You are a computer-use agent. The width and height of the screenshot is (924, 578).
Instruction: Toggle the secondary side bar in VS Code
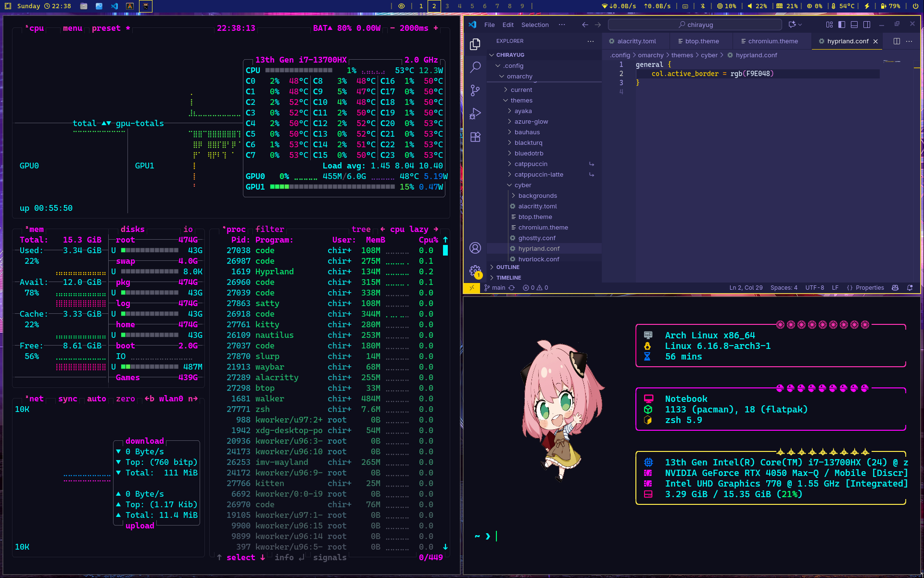pyautogui.click(x=867, y=25)
